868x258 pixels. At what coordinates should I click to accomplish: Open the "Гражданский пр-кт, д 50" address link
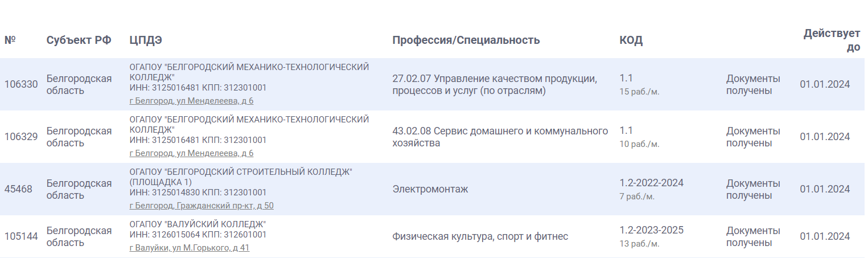tap(201, 206)
